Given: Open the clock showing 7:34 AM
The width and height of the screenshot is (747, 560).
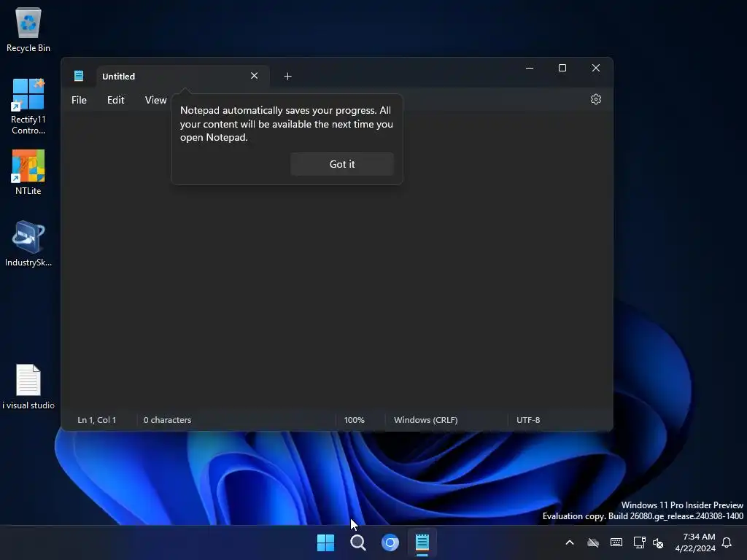Looking at the screenshot, I should pos(695,542).
